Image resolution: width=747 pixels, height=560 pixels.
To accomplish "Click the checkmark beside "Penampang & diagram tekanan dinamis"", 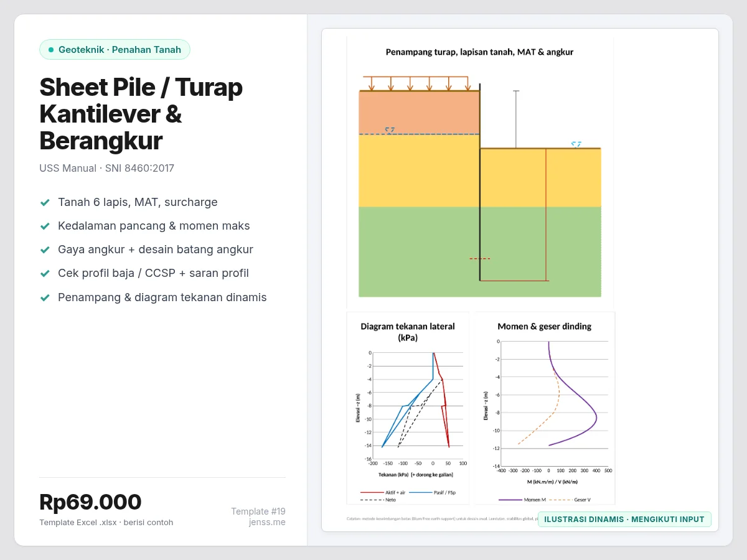I will pos(45,297).
